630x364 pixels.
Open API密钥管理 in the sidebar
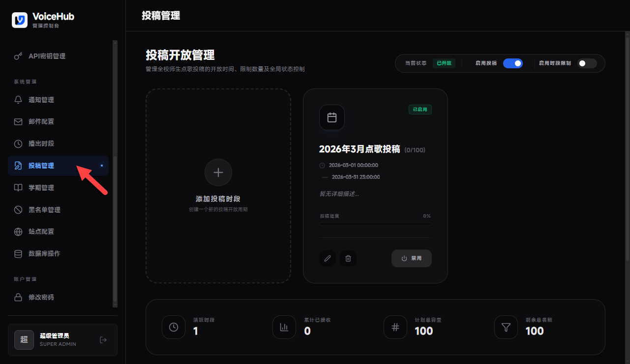point(58,56)
